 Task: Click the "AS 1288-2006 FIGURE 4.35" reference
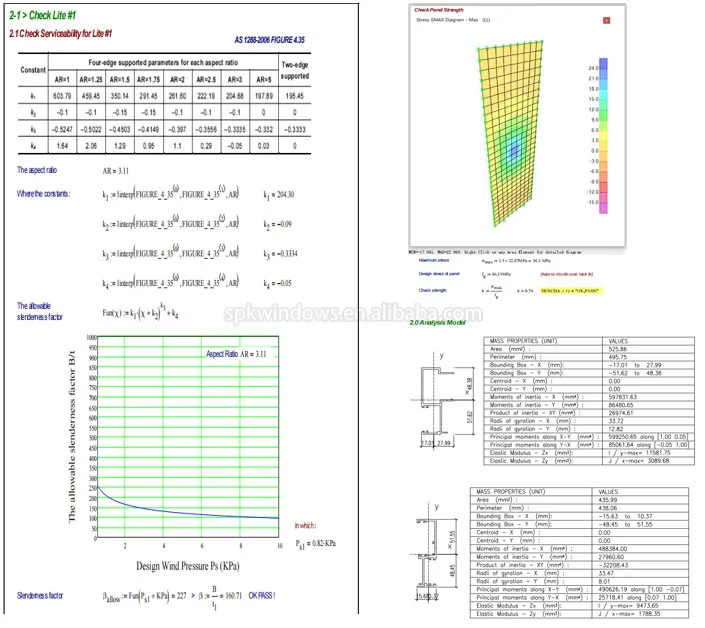(269, 40)
